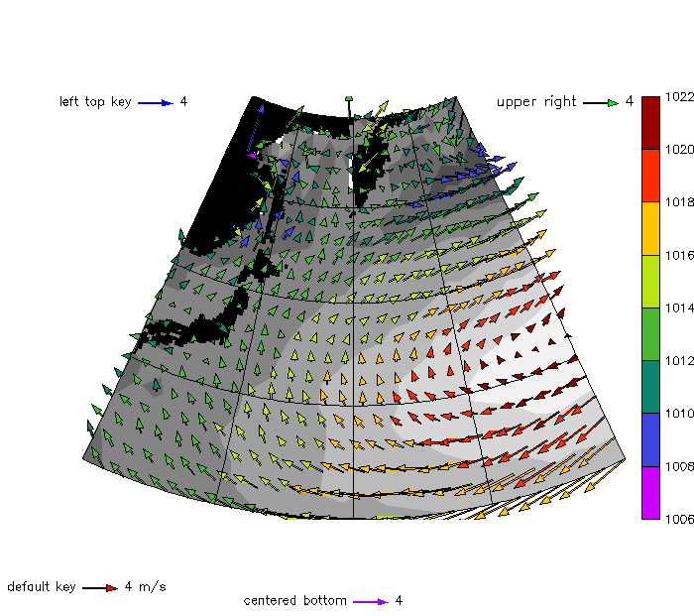Image resolution: width=694 pixels, height=616 pixels.
Task: Click the "centered bottom" text label
Action: coord(295,601)
